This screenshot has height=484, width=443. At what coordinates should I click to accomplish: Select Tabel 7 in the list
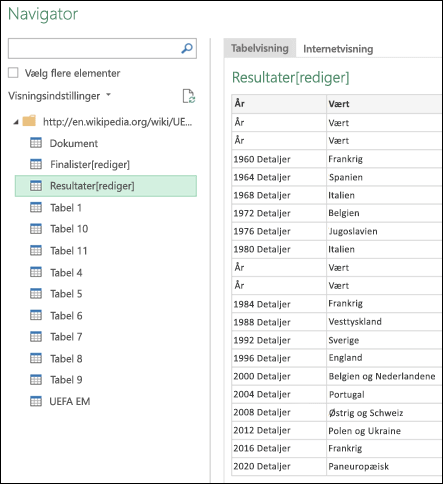66,337
